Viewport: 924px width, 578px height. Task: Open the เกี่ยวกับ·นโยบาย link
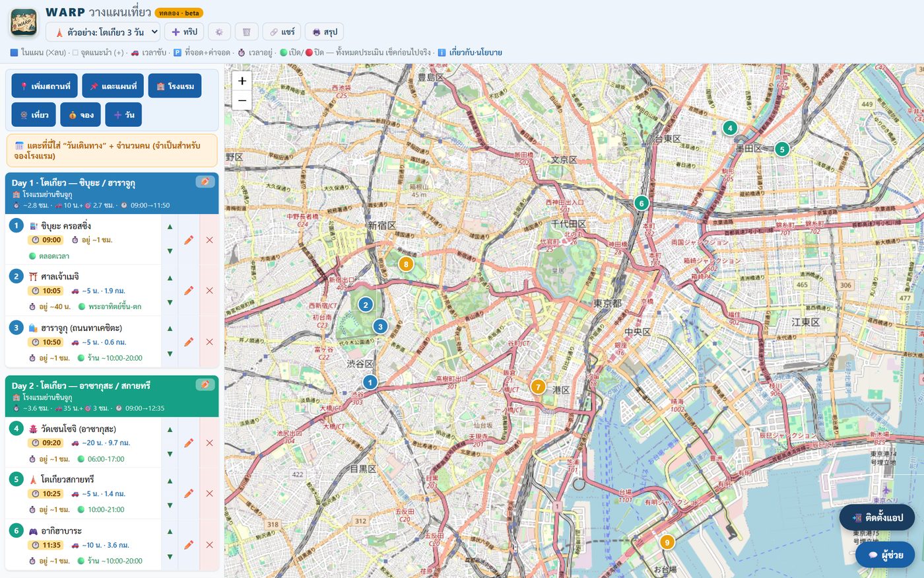tap(475, 52)
